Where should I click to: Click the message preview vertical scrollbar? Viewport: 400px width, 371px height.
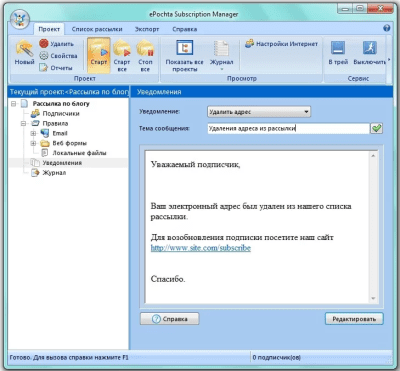(373, 227)
